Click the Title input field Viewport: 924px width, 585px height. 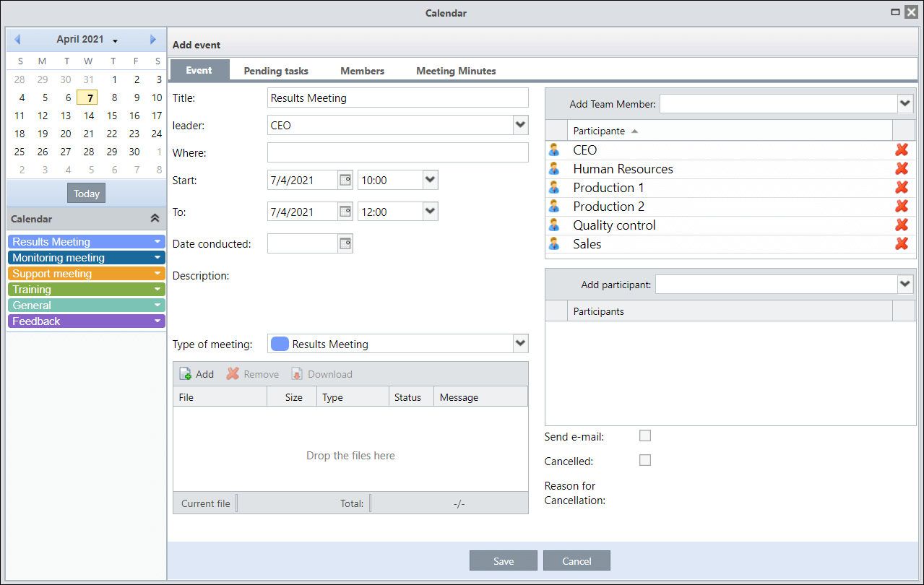tap(398, 97)
